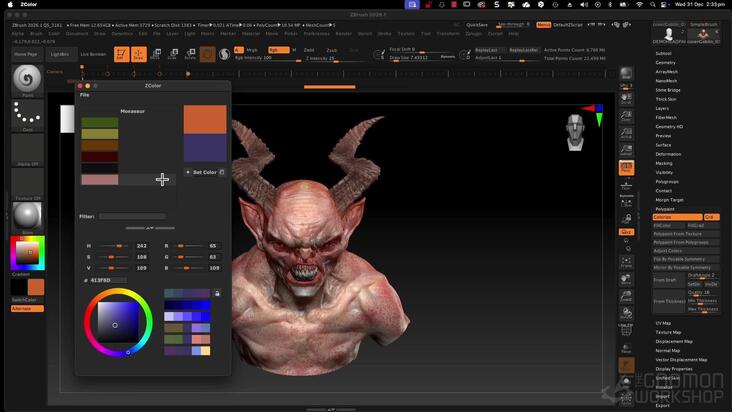Open the Preferences menu
Screen dimensions: 732x412
tap(317, 34)
